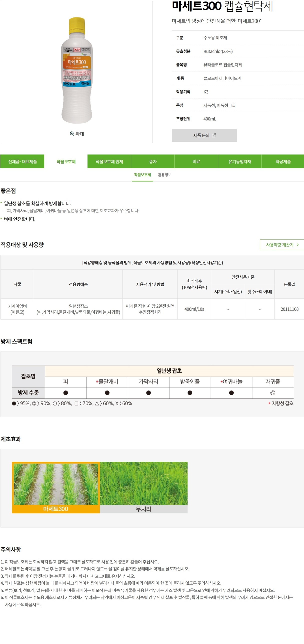Switch to the 종자 tab
The height and width of the screenshot is (644, 304).
[153, 161]
